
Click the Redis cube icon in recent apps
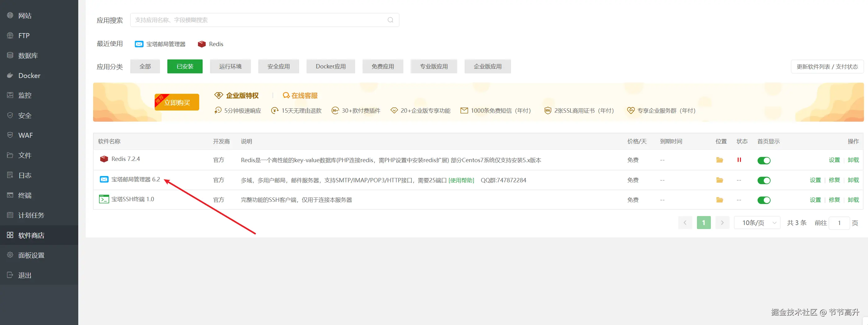pos(201,44)
